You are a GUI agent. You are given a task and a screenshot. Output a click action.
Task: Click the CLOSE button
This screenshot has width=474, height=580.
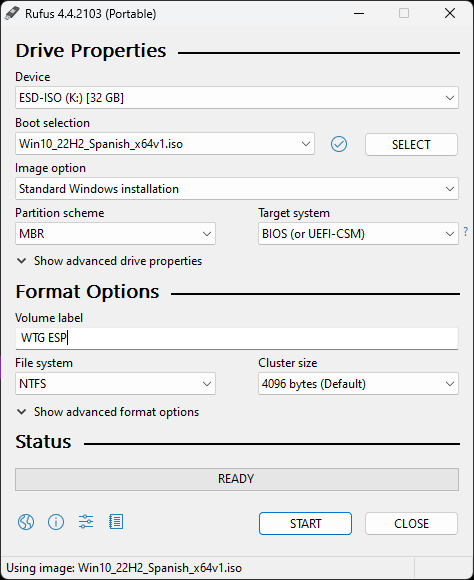pos(411,523)
